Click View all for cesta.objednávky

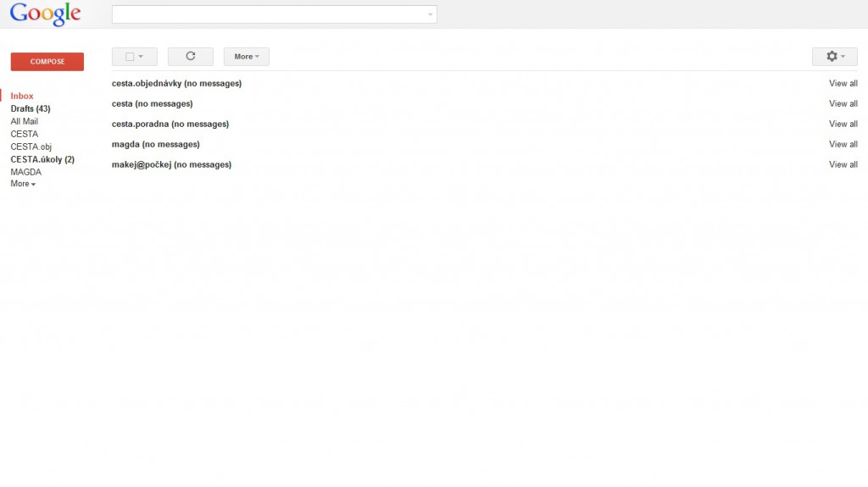(x=843, y=84)
